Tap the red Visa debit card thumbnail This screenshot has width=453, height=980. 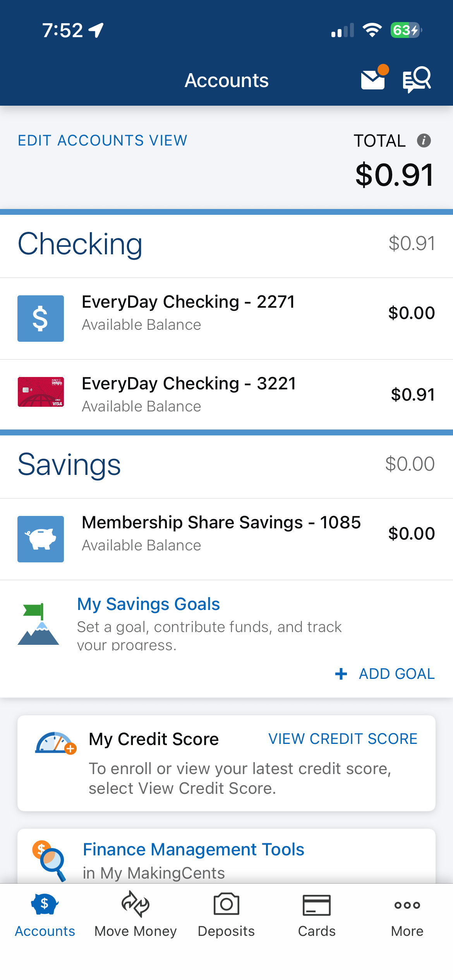coord(41,392)
